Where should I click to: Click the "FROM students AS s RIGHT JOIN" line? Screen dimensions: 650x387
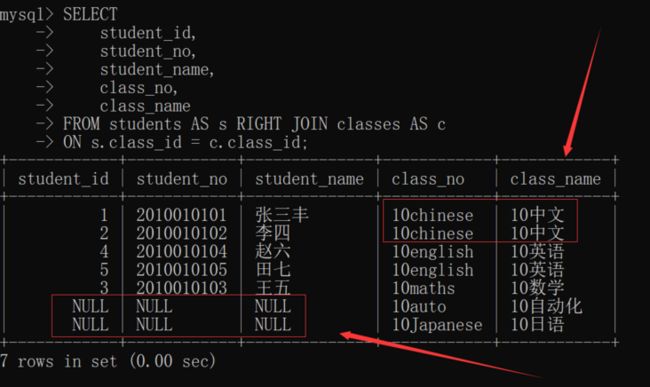click(254, 124)
